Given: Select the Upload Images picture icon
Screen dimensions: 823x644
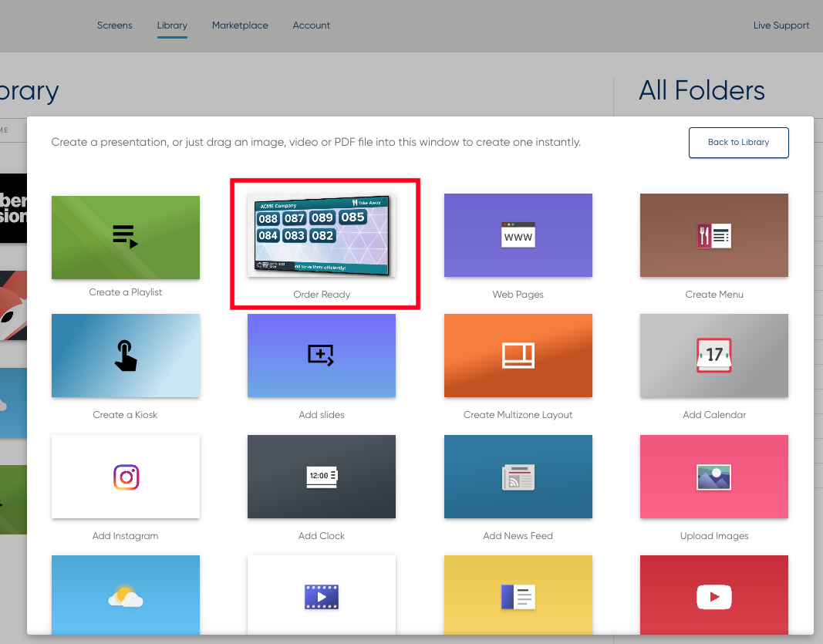Looking at the screenshot, I should tap(714, 477).
